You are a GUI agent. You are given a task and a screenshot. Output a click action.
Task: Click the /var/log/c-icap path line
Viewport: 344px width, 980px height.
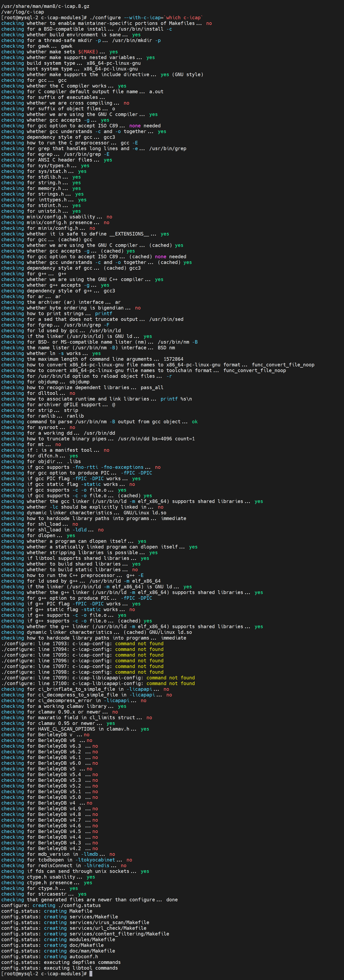coord(23,12)
